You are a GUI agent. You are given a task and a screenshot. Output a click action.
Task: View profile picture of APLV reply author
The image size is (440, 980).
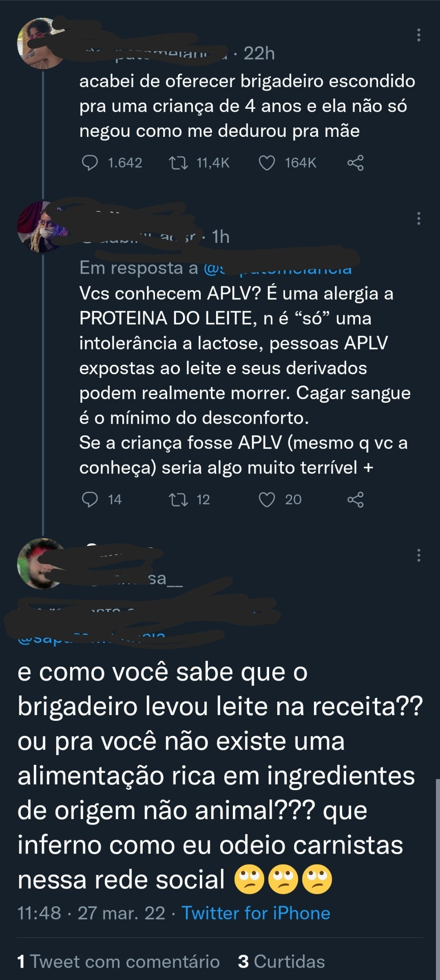[42, 227]
